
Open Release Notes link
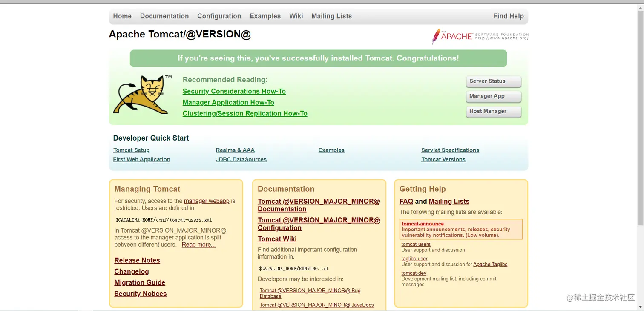click(x=137, y=260)
